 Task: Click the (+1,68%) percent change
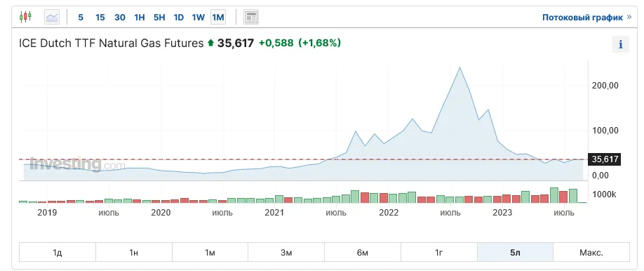point(319,43)
